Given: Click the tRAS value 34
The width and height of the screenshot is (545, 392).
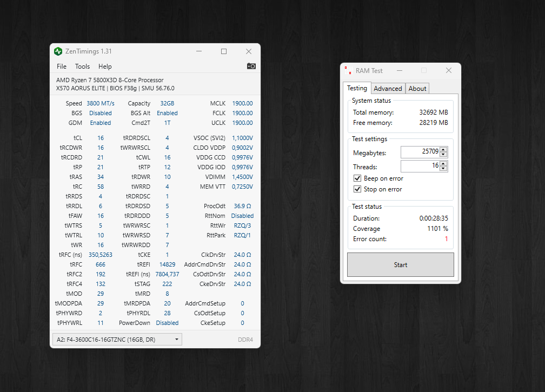Looking at the screenshot, I should coord(101,177).
